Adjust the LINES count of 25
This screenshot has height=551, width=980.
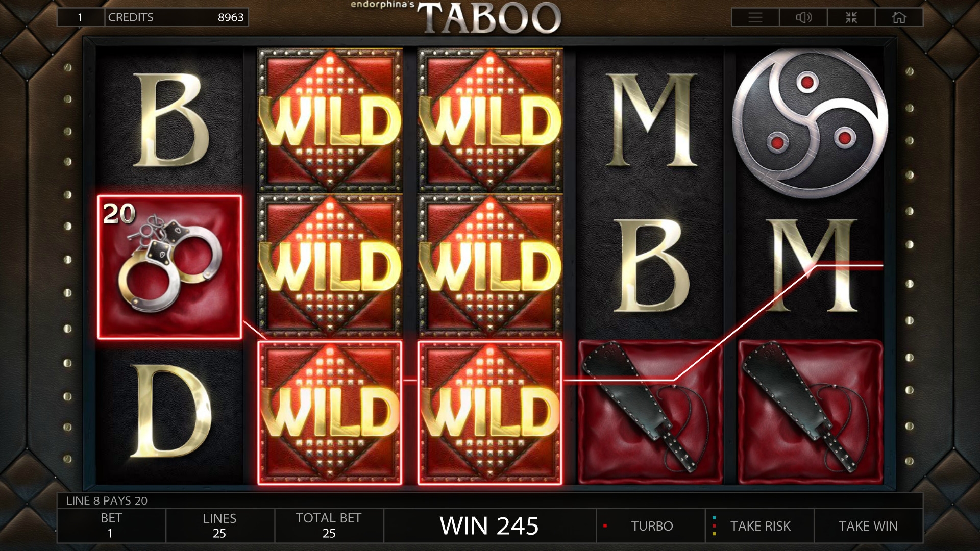(x=220, y=526)
